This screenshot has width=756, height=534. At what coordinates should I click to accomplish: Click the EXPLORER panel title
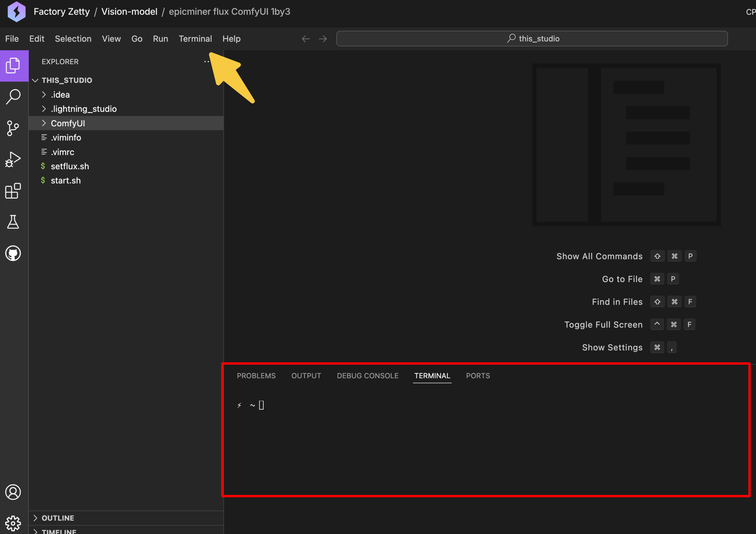(60, 62)
